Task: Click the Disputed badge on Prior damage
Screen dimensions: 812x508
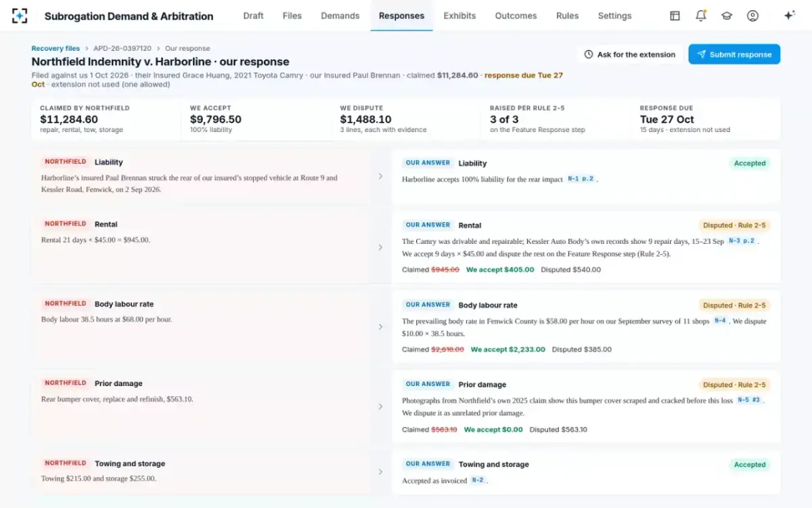Action: pyautogui.click(x=734, y=385)
